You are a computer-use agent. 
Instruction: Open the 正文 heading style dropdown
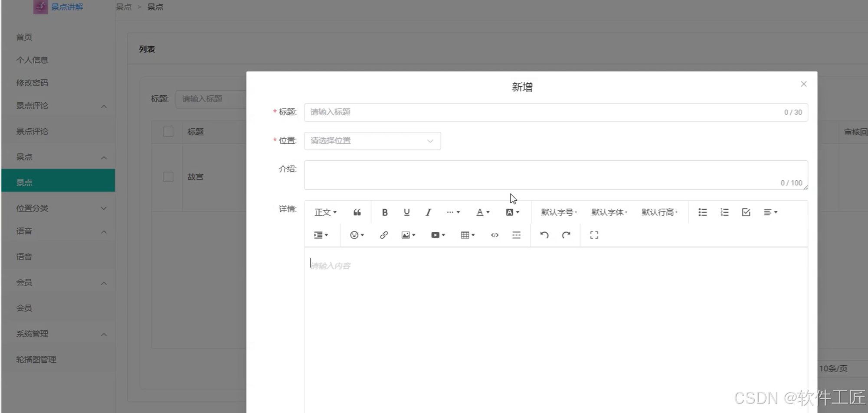325,212
